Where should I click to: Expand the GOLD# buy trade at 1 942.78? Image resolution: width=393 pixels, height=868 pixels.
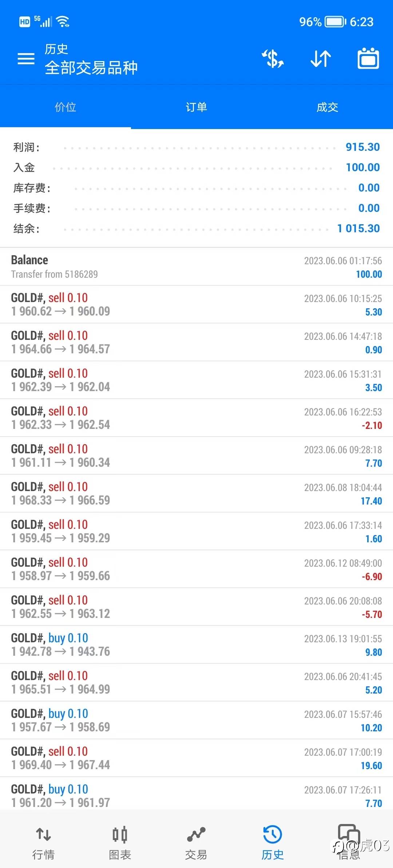[196, 645]
